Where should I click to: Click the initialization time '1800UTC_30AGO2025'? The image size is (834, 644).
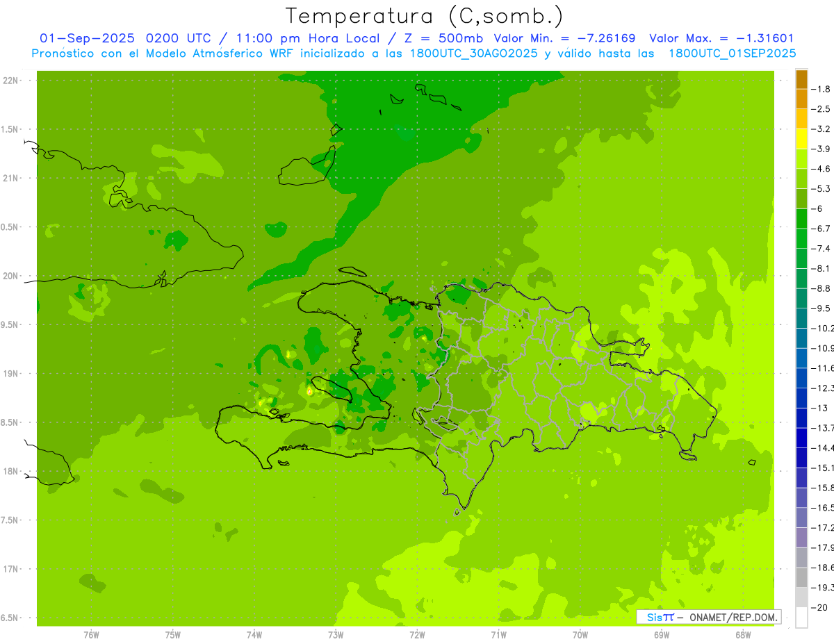coord(473,53)
